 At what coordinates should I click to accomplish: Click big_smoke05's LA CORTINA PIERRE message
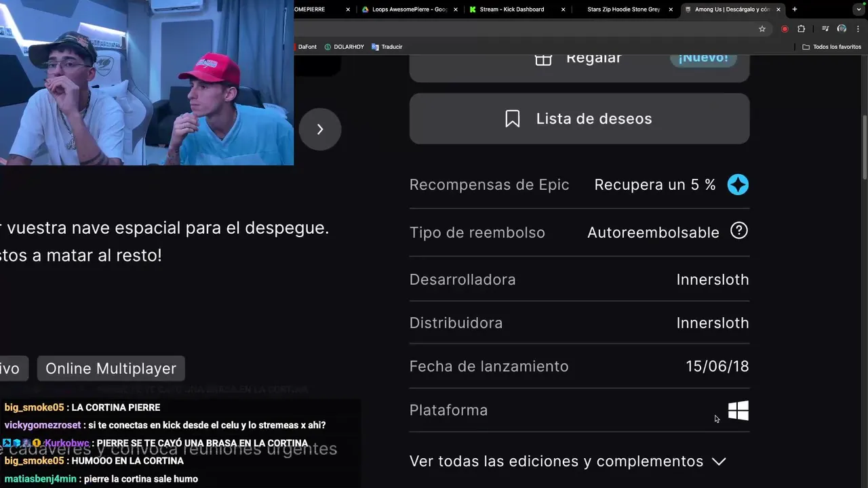[82, 407]
